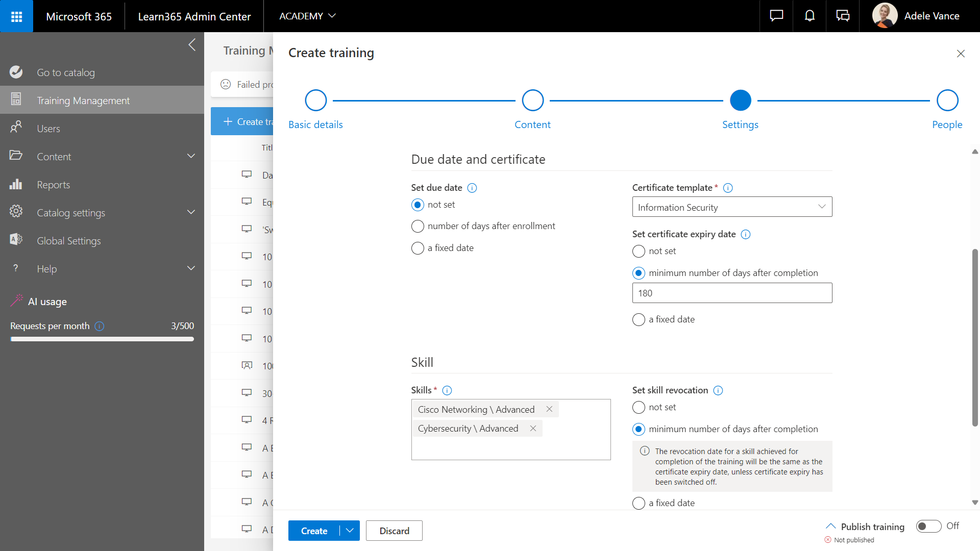
Task: Select due date 'number of days after enrollment'
Action: pyautogui.click(x=418, y=227)
